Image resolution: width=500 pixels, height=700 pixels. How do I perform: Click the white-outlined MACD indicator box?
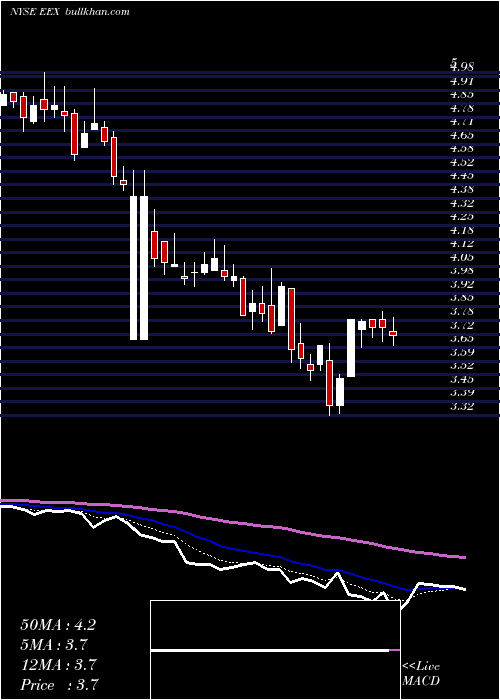click(x=275, y=650)
